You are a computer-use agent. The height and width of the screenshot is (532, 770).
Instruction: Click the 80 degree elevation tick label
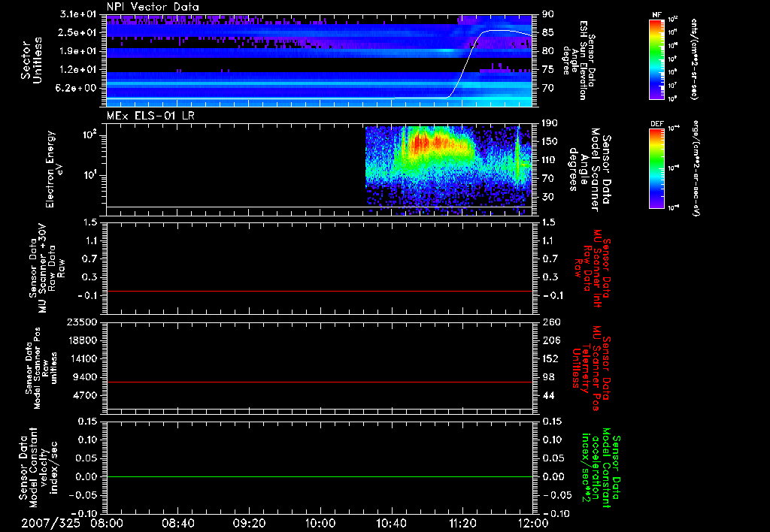(548, 51)
